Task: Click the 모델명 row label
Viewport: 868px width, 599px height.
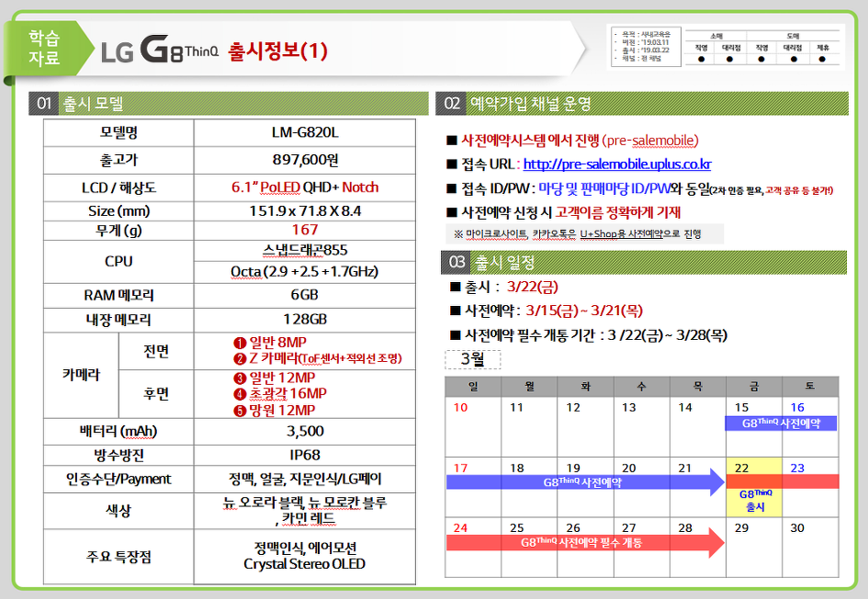Action: [118, 133]
